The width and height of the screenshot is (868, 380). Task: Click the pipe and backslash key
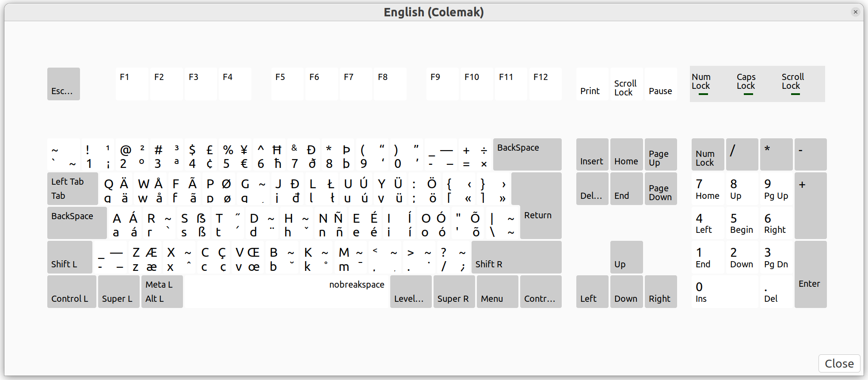point(502,223)
